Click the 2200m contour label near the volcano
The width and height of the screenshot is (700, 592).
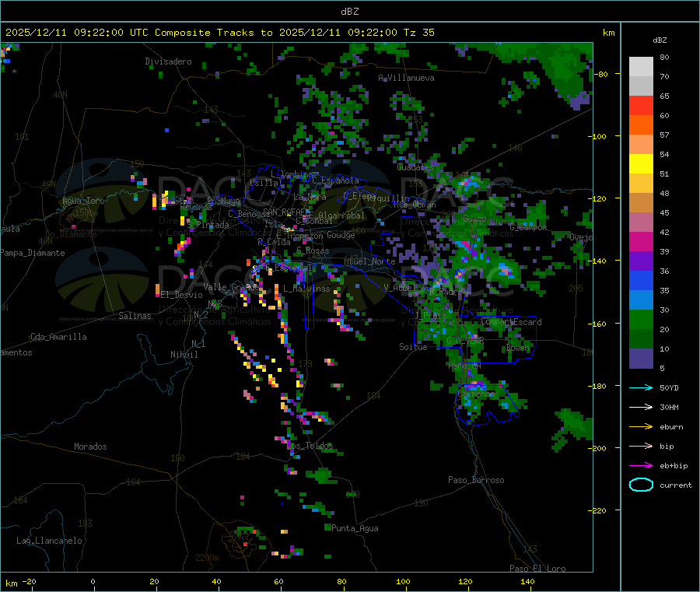(207, 558)
